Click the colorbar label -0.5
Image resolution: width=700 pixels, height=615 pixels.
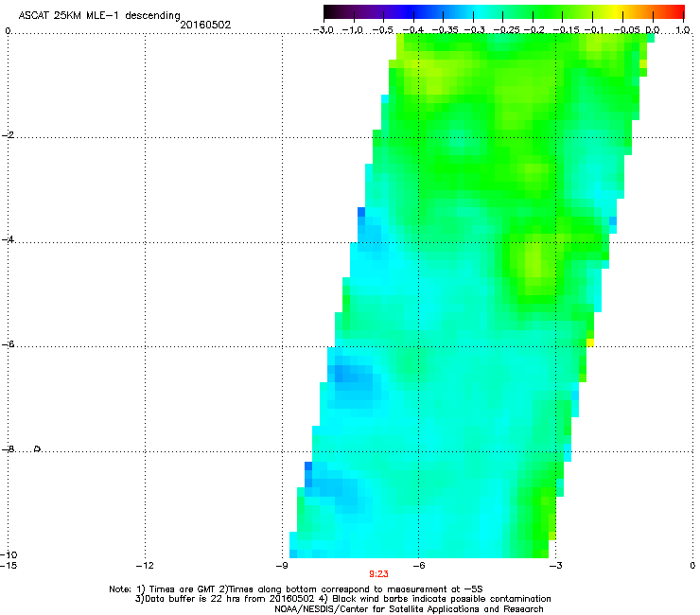click(382, 30)
